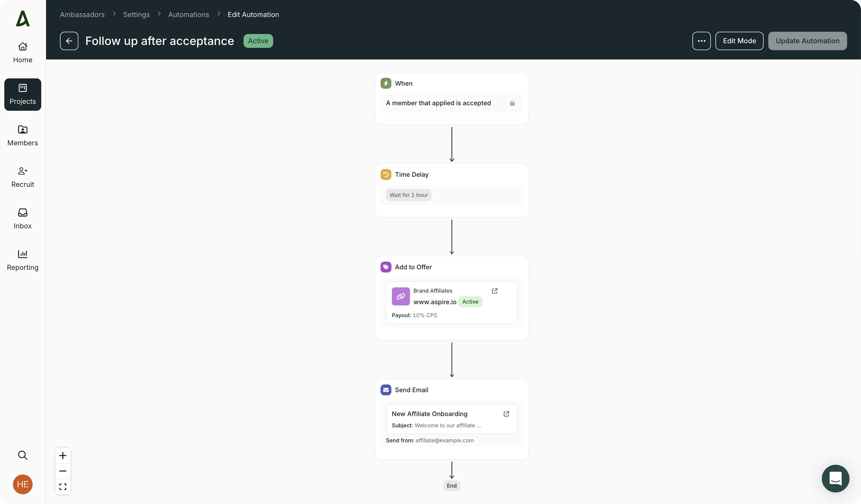Viewport: 861px width, 504px height.
Task: Zoom in on the canvas
Action: [x=63, y=456]
